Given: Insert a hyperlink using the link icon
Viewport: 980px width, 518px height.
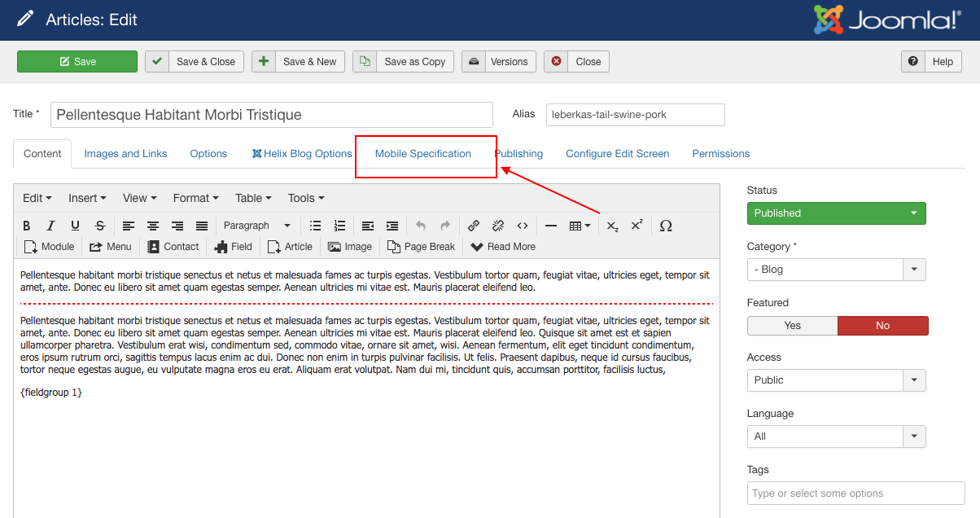Looking at the screenshot, I should (474, 226).
